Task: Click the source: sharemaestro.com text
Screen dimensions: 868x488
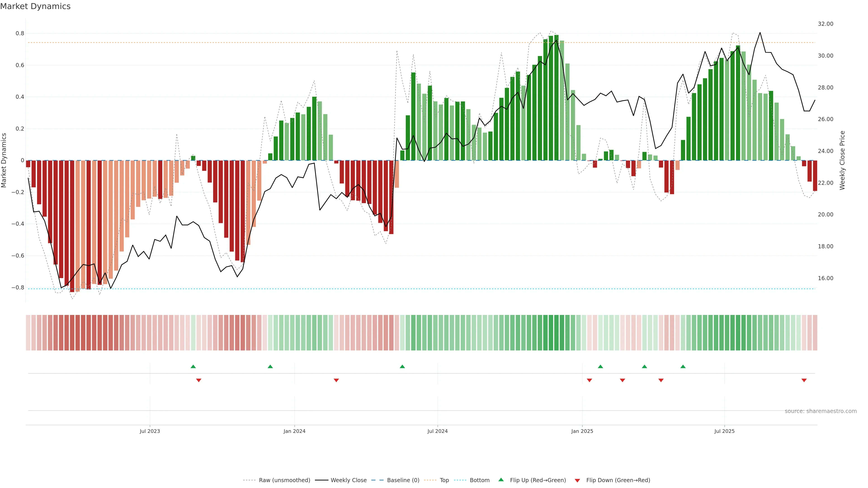Action: click(821, 411)
